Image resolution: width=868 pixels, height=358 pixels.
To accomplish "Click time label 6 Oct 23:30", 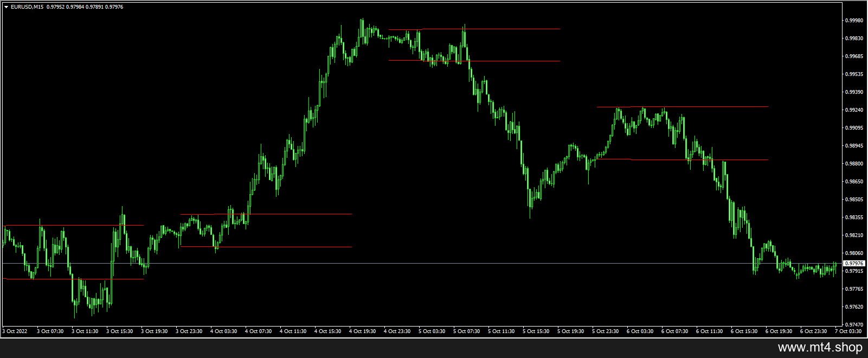I will coord(814,331).
